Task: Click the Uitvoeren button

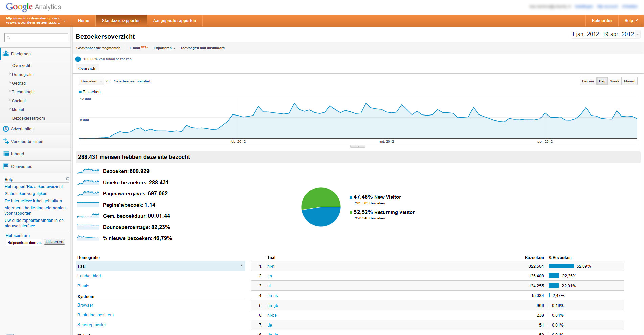Action: [54, 242]
